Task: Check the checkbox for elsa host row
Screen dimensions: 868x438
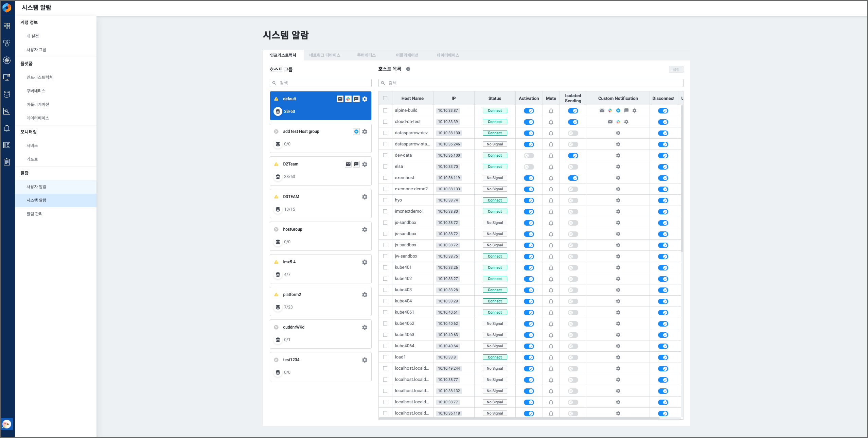Action: coord(385,167)
